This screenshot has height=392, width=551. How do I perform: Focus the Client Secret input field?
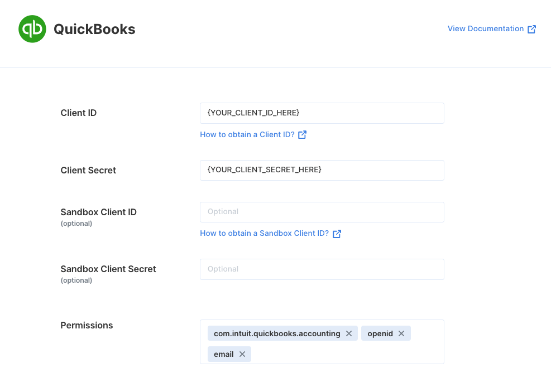pyautogui.click(x=322, y=170)
